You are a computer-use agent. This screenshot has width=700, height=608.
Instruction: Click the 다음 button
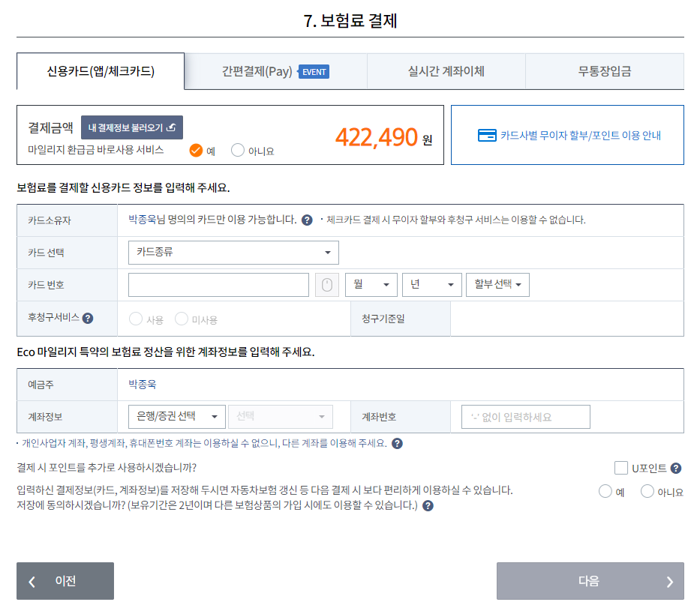coord(590,581)
